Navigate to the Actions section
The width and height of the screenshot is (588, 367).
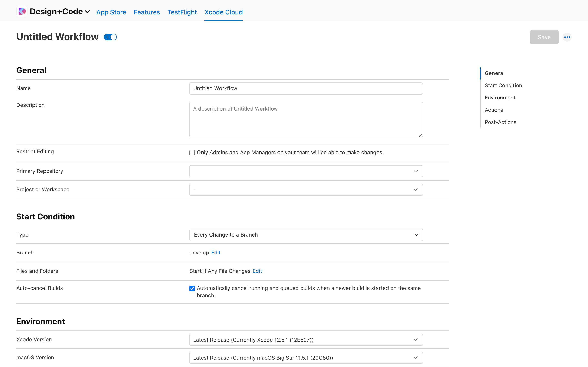(494, 110)
